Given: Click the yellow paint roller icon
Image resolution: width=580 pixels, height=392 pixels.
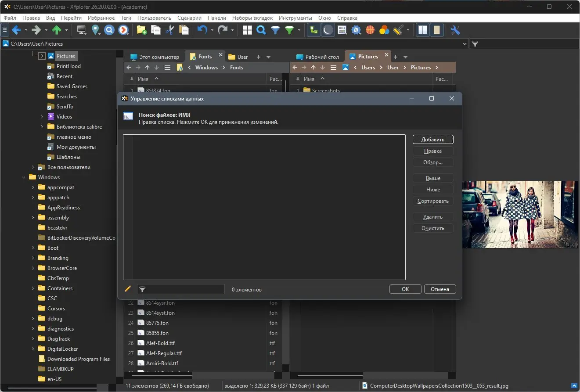Looking at the screenshot, I should pos(398,30).
